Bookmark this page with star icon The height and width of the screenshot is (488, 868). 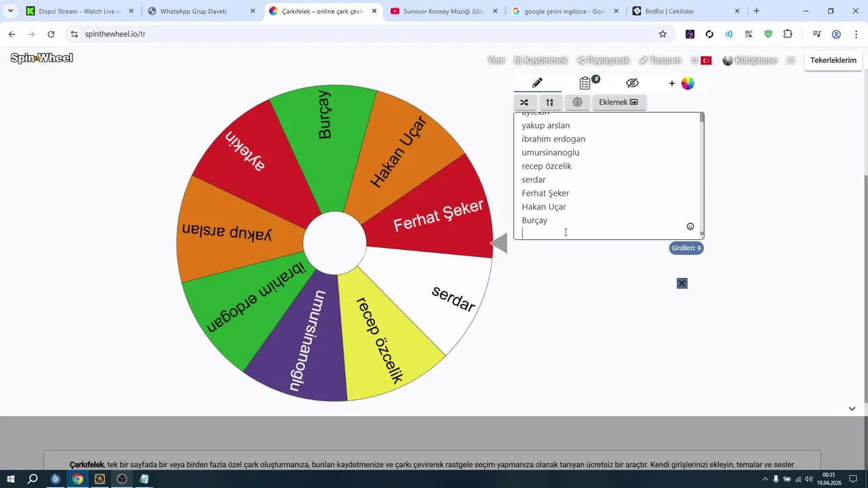663,35
